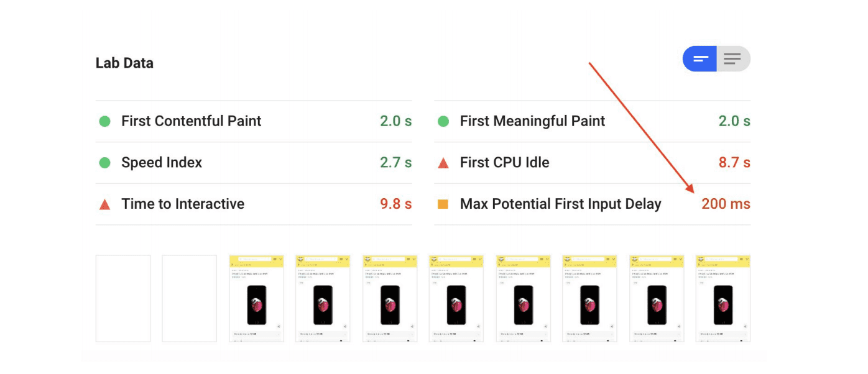Click the green 2.7 s Speed Index value
This screenshot has width=868, height=374.
point(395,162)
